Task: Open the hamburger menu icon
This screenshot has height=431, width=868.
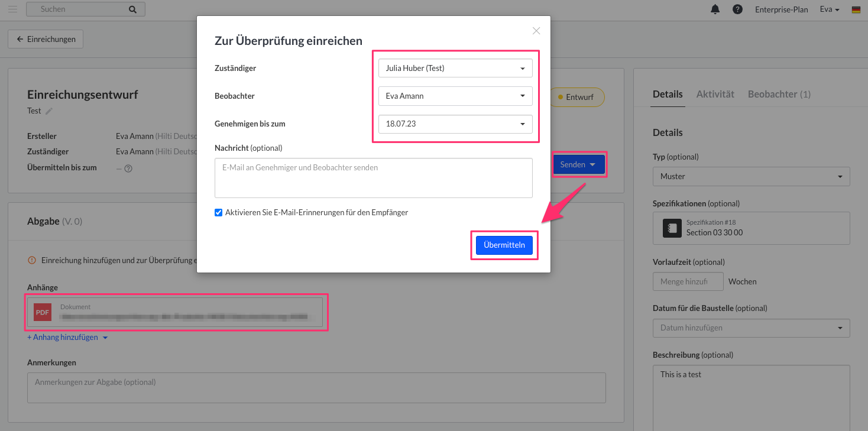Action: pyautogui.click(x=12, y=9)
